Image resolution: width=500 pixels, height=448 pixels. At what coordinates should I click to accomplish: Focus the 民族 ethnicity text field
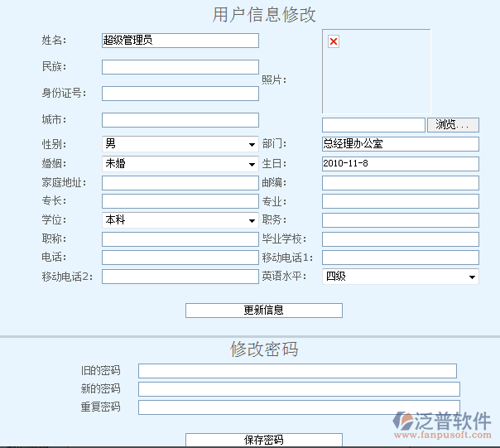tap(180, 67)
